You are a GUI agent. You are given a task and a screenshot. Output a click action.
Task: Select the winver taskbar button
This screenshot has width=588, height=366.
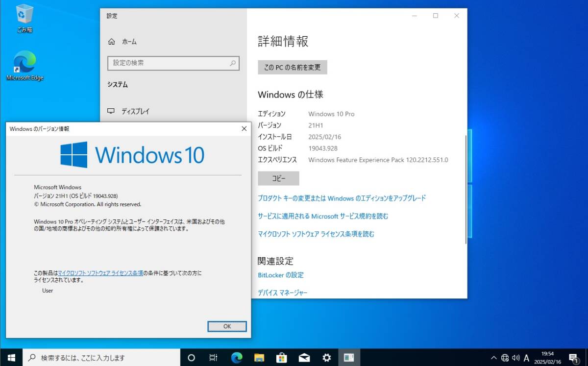click(349, 357)
